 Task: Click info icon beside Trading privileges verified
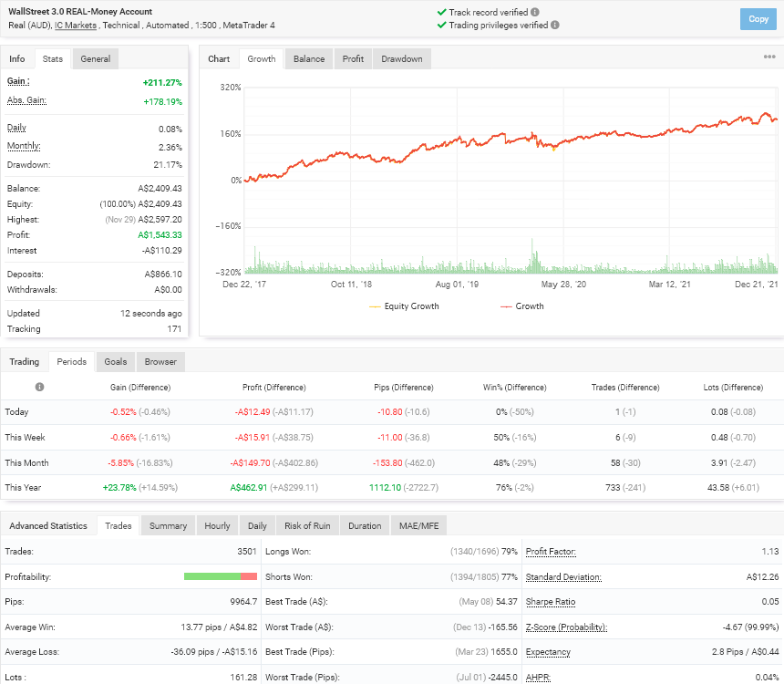tap(556, 26)
